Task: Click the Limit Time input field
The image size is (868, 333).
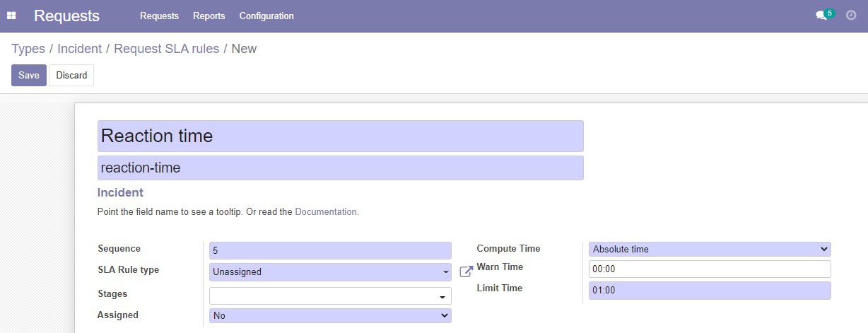Action: click(x=710, y=291)
